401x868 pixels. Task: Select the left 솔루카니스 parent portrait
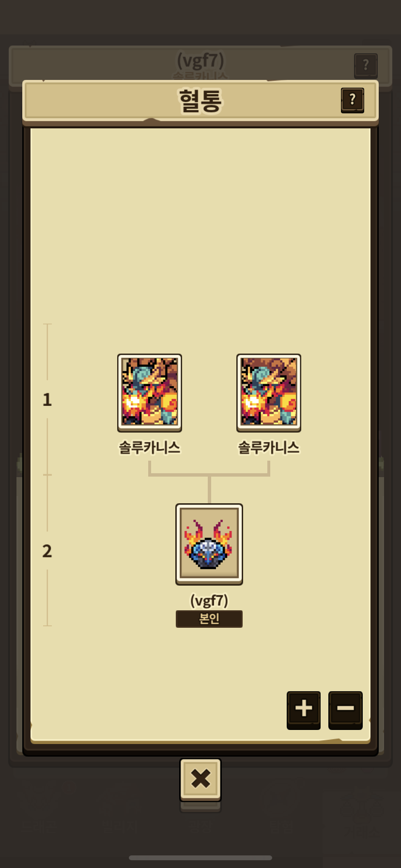(150, 392)
